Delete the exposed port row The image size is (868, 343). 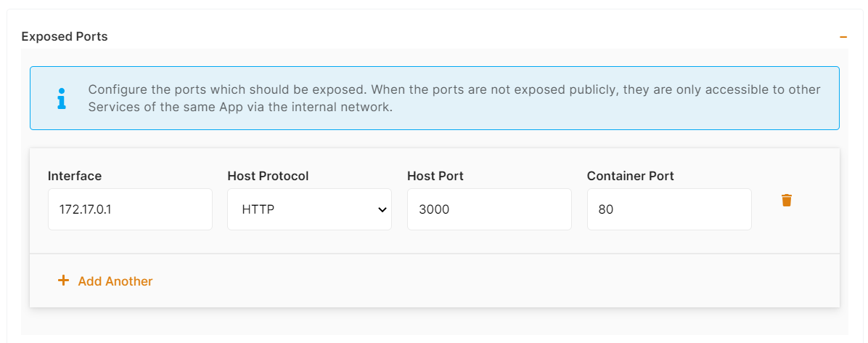click(786, 200)
